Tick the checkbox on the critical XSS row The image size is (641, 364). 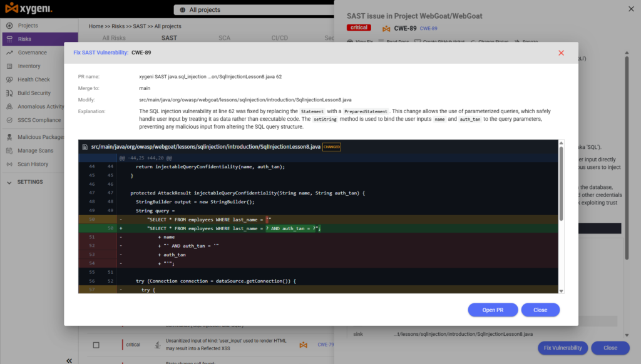click(96, 345)
